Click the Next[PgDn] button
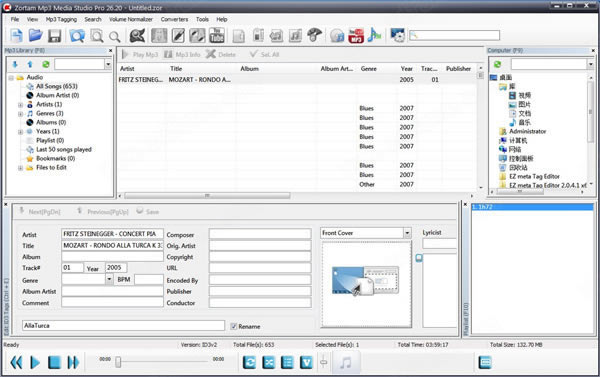This screenshot has width=600, height=377. point(39,211)
